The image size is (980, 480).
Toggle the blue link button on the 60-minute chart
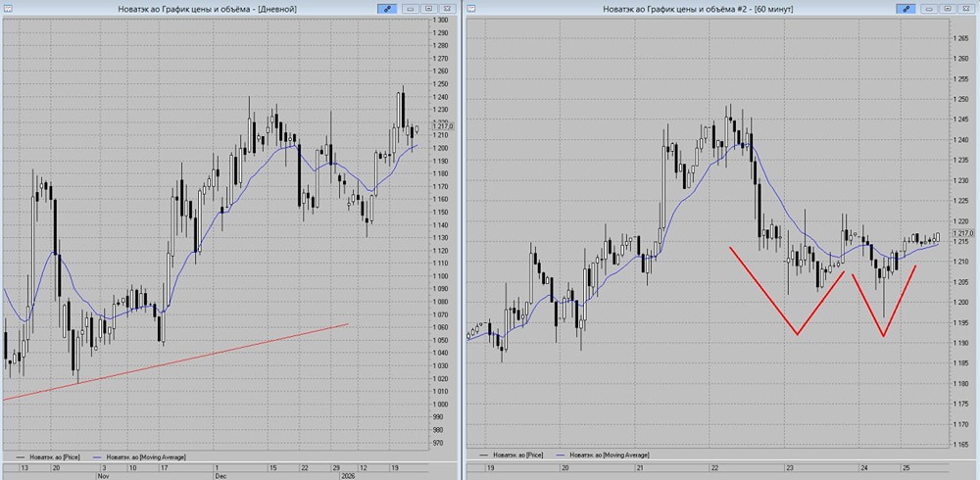pos(906,9)
